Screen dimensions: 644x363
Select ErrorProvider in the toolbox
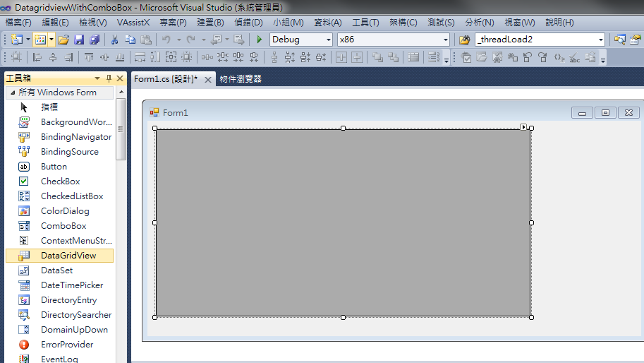coord(59,344)
